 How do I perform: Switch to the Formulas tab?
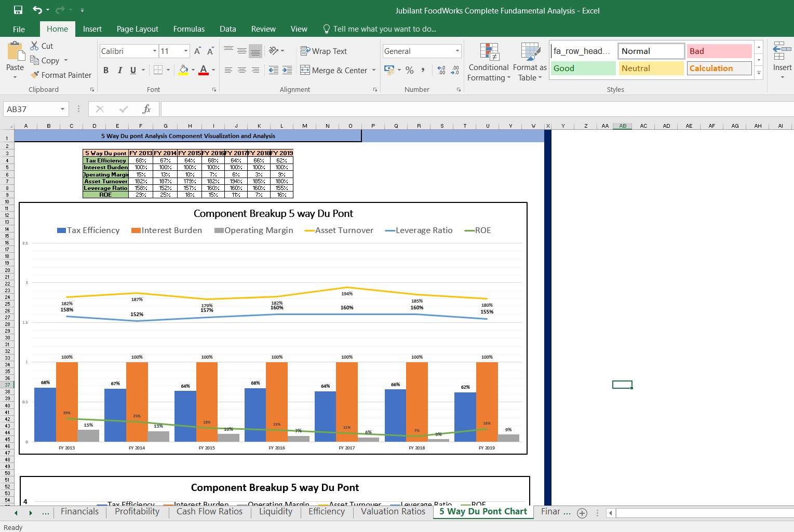[189, 29]
